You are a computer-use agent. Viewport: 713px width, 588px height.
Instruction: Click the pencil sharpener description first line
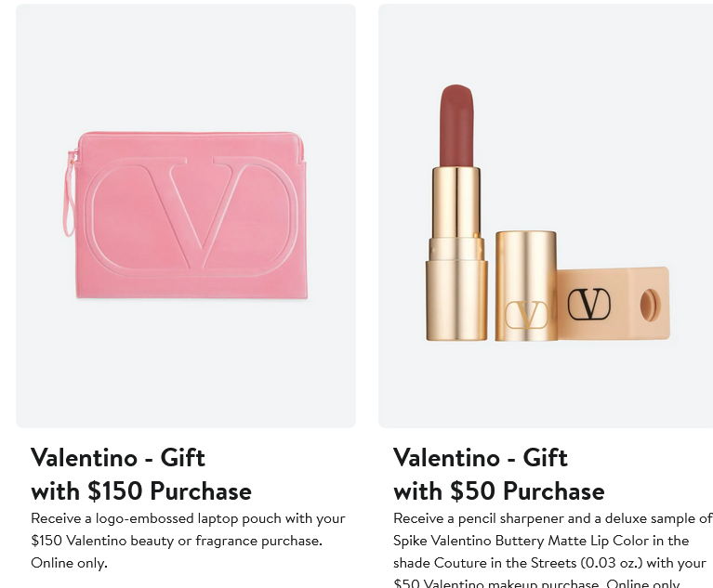click(552, 518)
